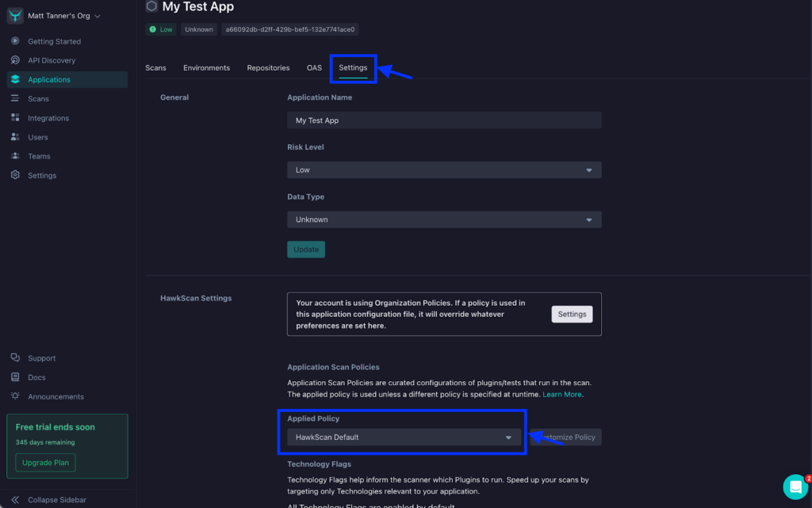Screen dimensions: 812x508
Task: Click the Application Name text field
Action: [444, 120]
